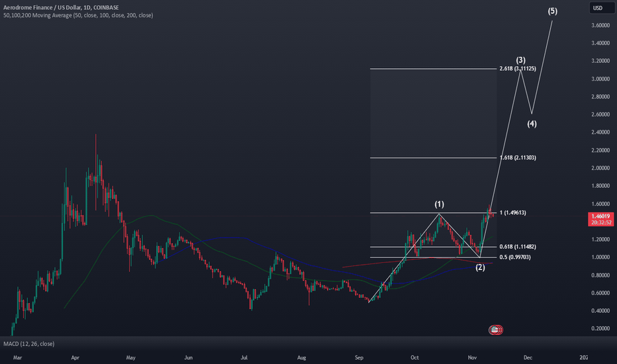Click the Mar label on time axis

pos(17,357)
